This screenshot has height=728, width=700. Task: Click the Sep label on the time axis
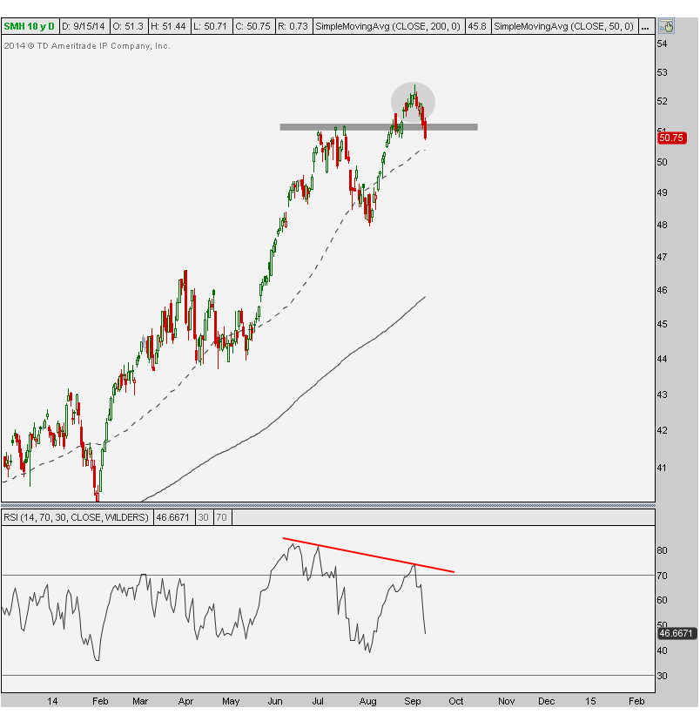coord(412,701)
